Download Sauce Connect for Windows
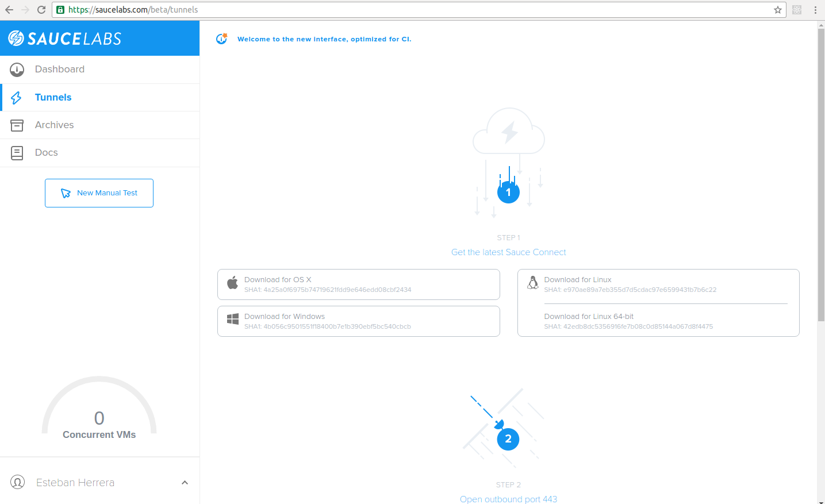Viewport: 825px width, 504px height. 359,321
